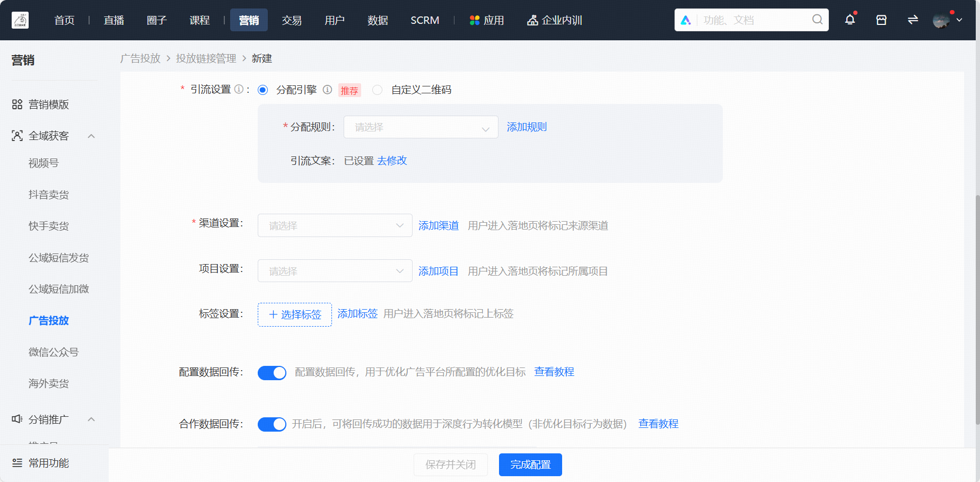Click the switch arrows icon in header

pos(913,20)
